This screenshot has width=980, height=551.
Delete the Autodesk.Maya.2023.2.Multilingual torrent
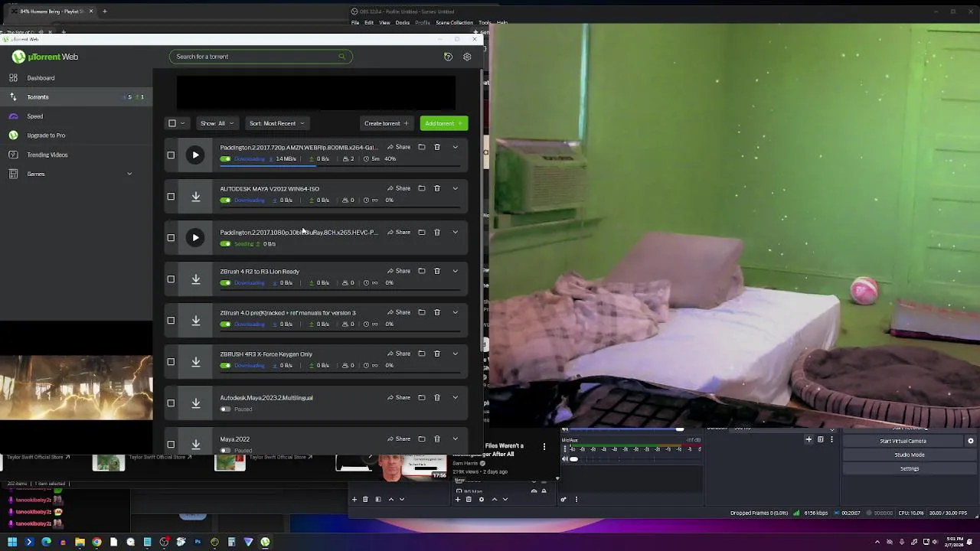pos(437,397)
